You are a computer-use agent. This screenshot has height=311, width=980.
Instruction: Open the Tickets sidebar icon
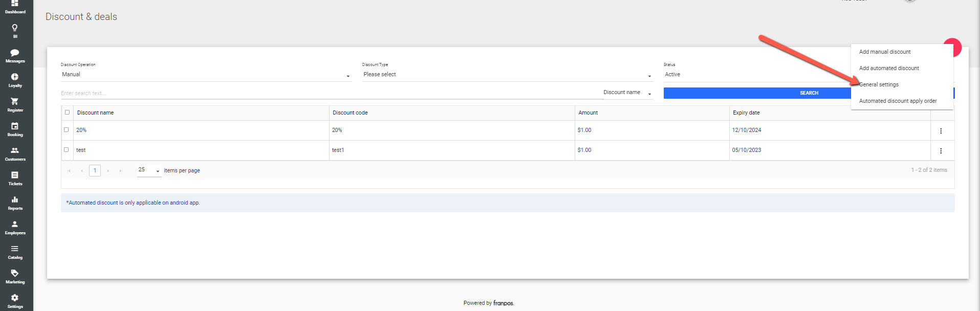point(15,179)
